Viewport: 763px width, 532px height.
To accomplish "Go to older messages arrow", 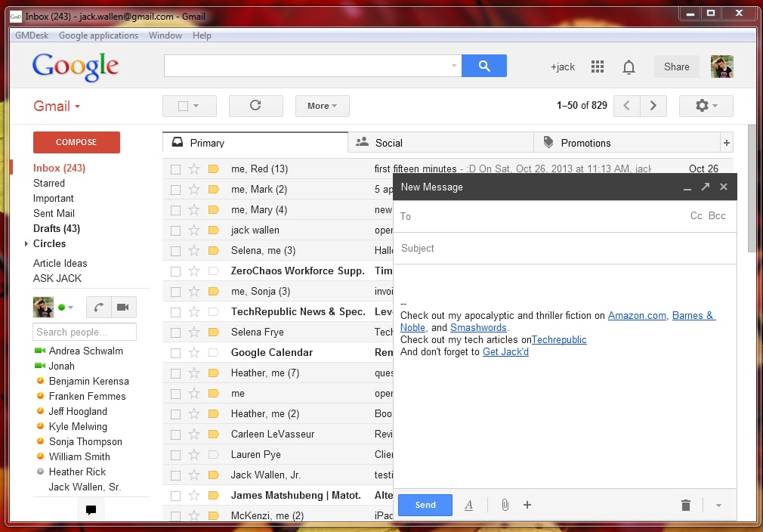I will point(653,106).
